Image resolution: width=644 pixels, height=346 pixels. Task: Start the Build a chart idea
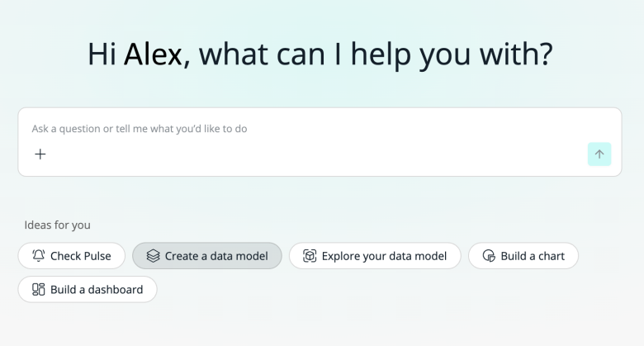[523, 256]
